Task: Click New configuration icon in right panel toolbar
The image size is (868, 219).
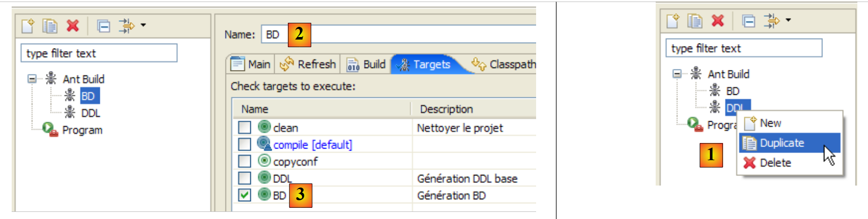Action: (x=672, y=21)
